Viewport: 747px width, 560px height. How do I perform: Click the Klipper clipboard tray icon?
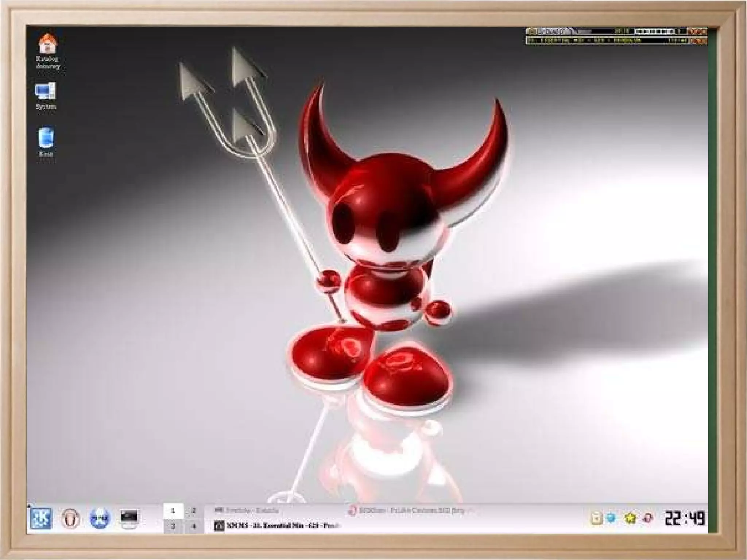click(x=596, y=518)
